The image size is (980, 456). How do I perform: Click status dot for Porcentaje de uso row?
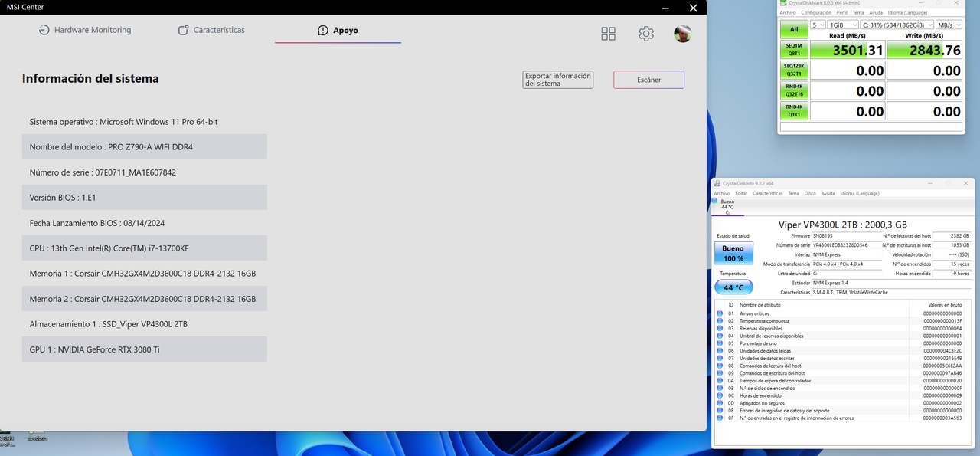[720, 343]
